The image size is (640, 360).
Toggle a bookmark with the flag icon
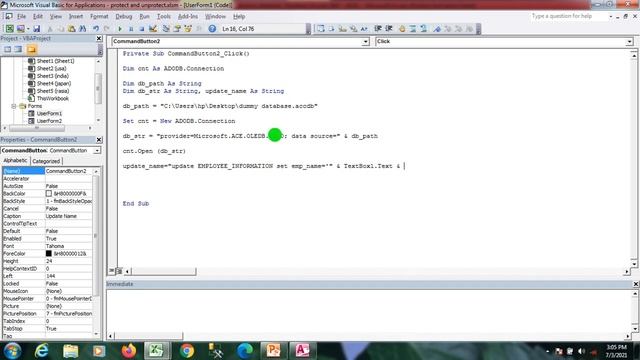click(437, 29)
